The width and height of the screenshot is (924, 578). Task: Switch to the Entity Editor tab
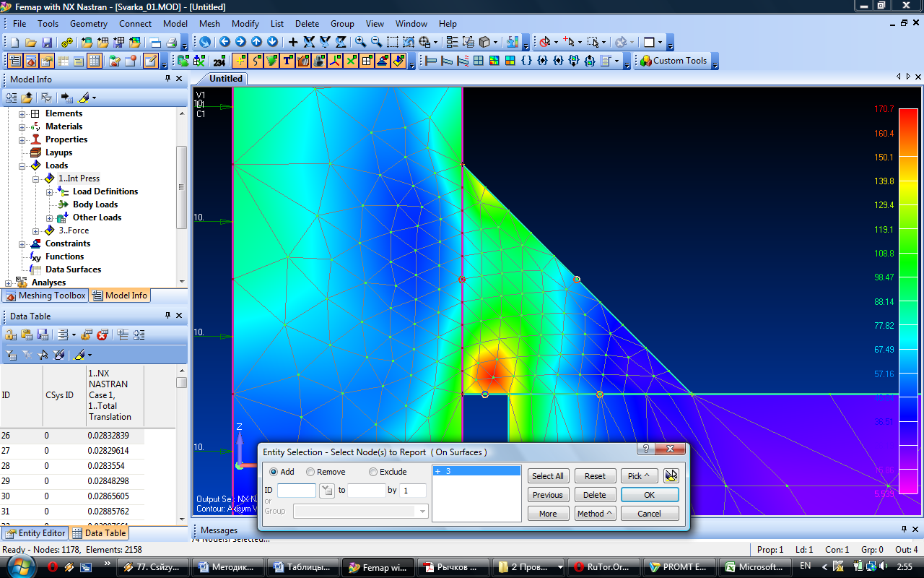[x=35, y=533]
